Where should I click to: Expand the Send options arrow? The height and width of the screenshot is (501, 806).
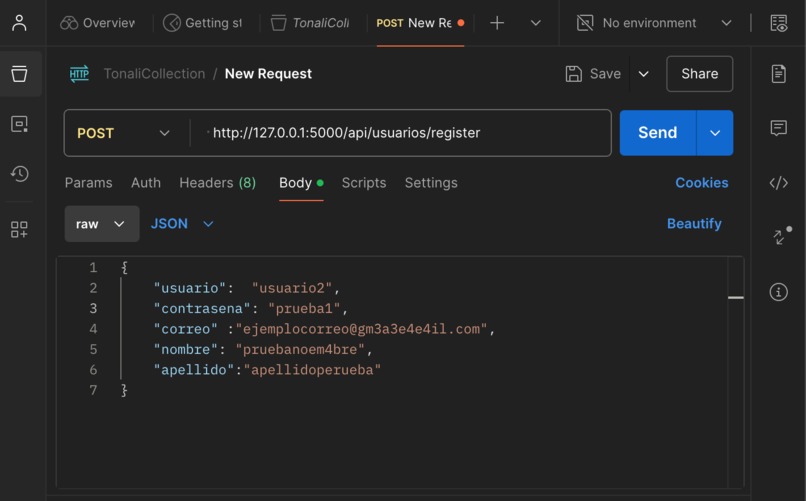click(715, 133)
